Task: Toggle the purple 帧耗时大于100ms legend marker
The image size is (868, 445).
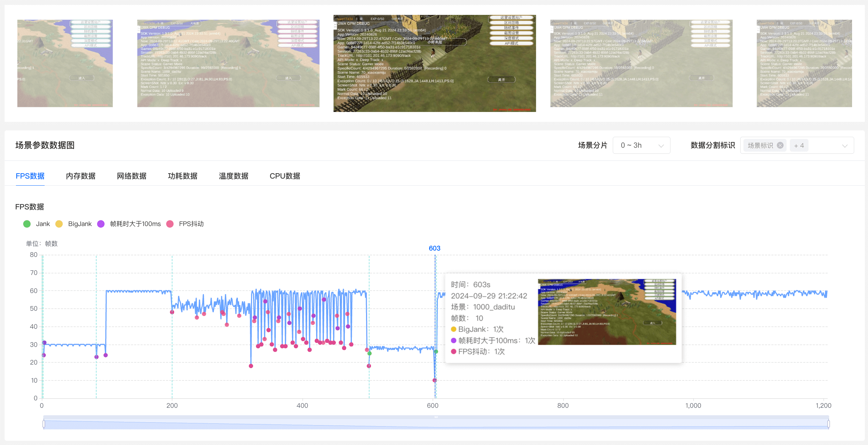Action: pyautogui.click(x=101, y=224)
